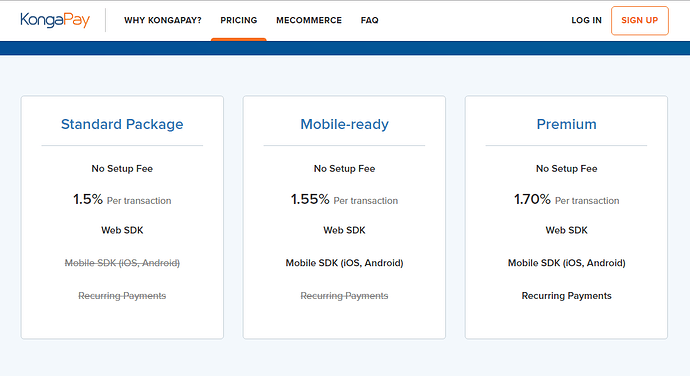The width and height of the screenshot is (690, 376).
Task: Select the Standard Package heading
Action: tap(122, 124)
